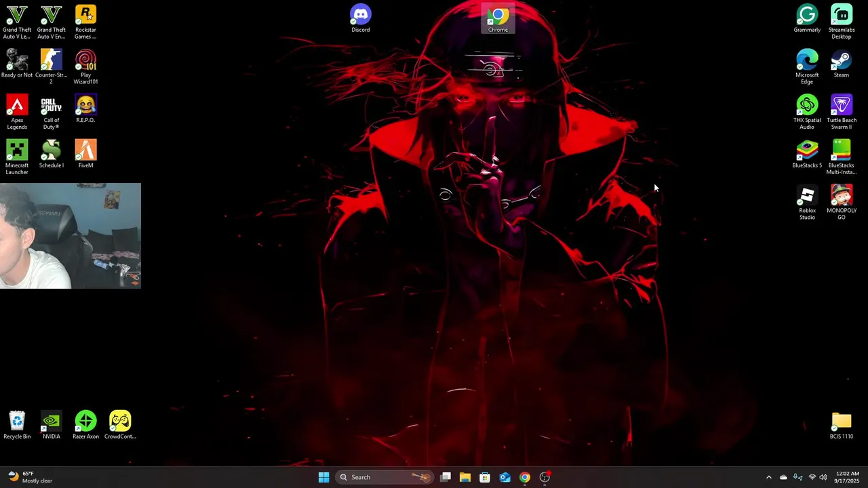Click the Grammarly desktop icon
This screenshot has height=488, width=868.
(807, 18)
